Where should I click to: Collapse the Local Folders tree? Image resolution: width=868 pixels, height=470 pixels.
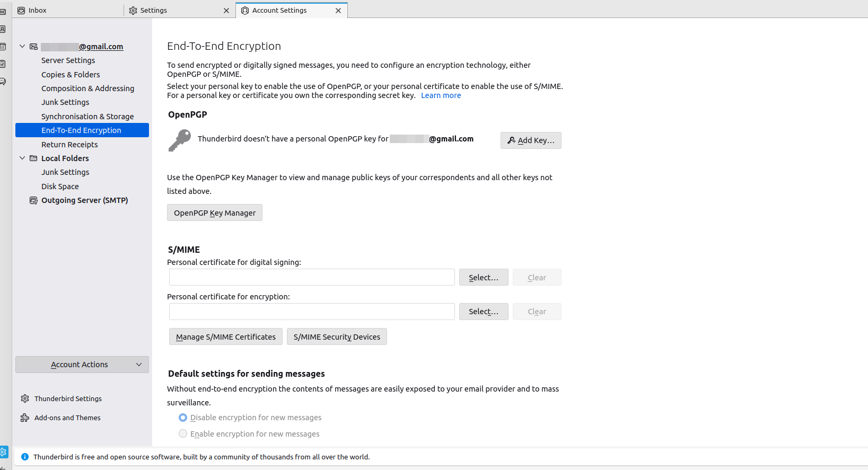click(x=22, y=158)
